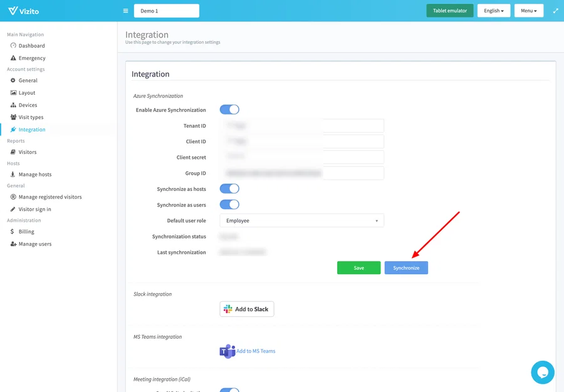Click the fullscreen expand arrows icon
The image size is (564, 392).
tap(555, 10)
